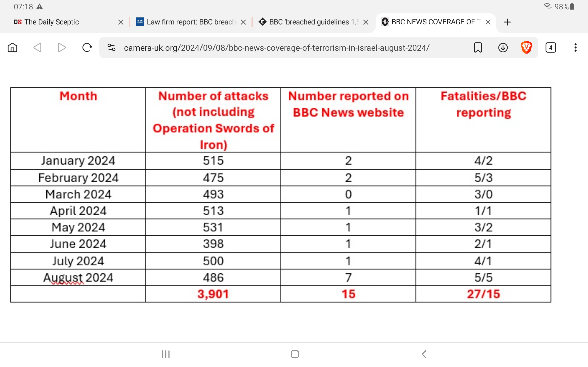Open site settings icon in the address bar
The height and width of the screenshot is (367, 588).
point(112,47)
